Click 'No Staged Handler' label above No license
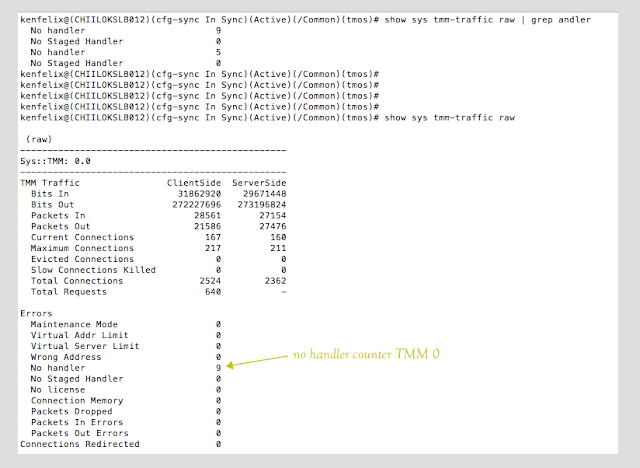 77,379
